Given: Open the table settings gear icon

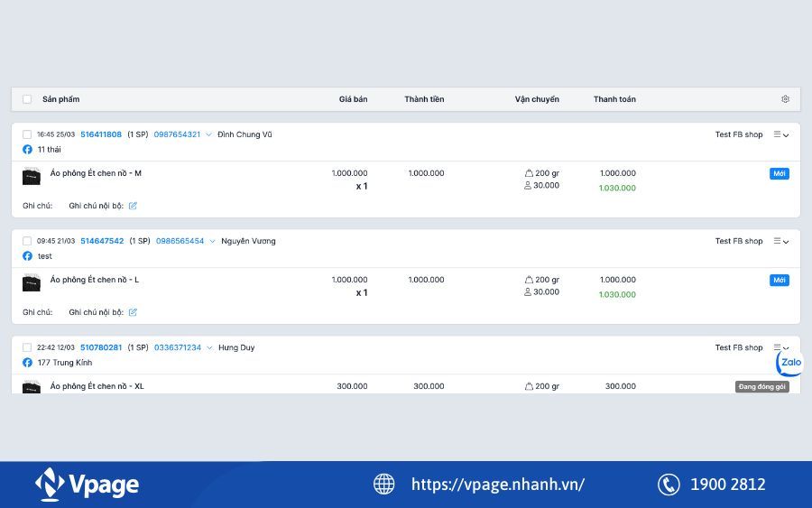Looking at the screenshot, I should pos(785,99).
